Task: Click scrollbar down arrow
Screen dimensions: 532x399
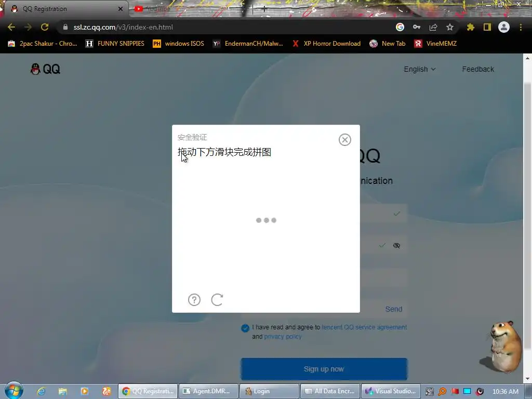Action: (x=527, y=378)
